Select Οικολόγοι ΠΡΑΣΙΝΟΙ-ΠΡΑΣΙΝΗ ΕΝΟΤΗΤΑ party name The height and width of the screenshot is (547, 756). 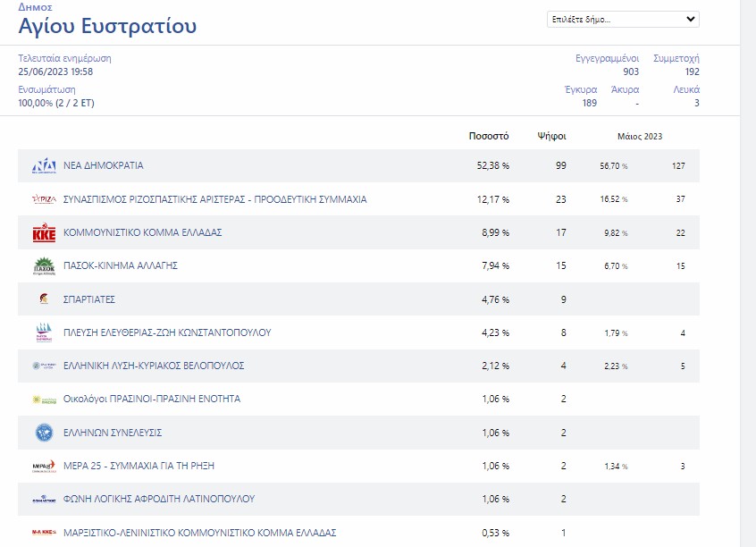(x=151, y=399)
